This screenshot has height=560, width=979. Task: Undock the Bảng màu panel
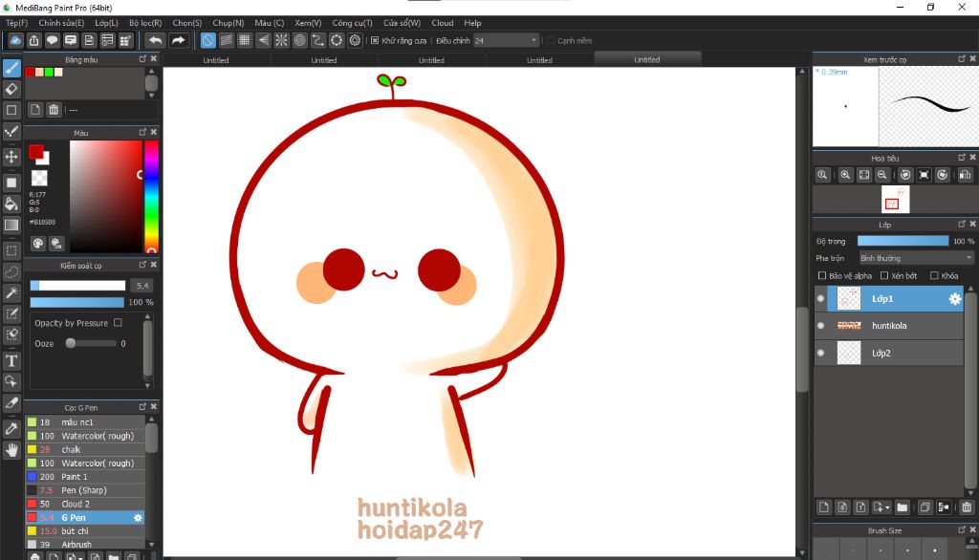pos(142,58)
